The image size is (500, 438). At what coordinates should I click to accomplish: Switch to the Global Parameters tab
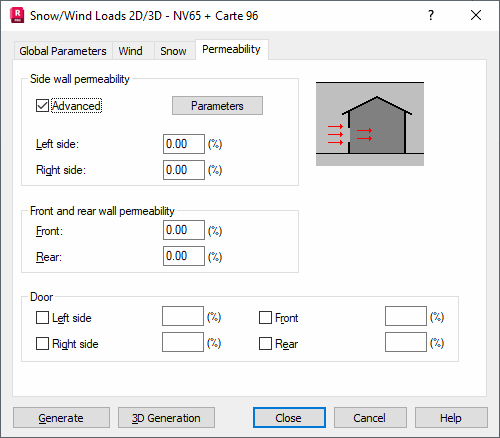63,51
